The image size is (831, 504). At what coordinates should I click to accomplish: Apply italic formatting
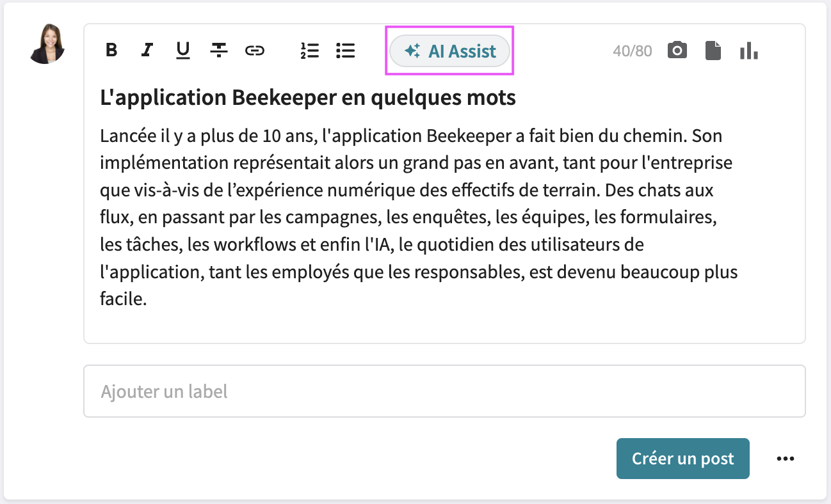(147, 51)
